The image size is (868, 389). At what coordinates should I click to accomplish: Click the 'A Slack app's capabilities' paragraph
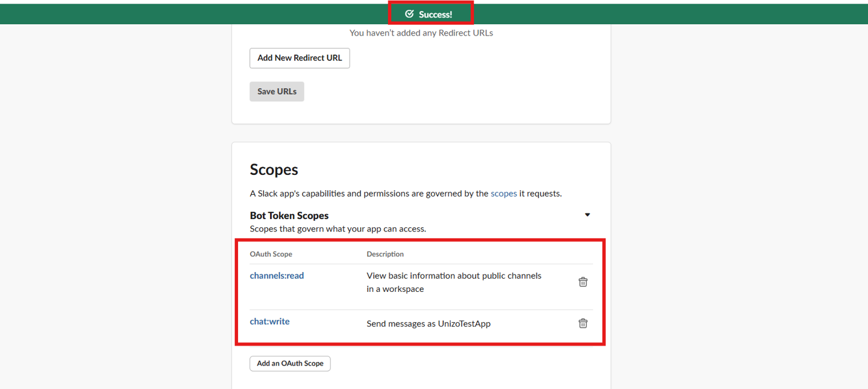click(368, 194)
